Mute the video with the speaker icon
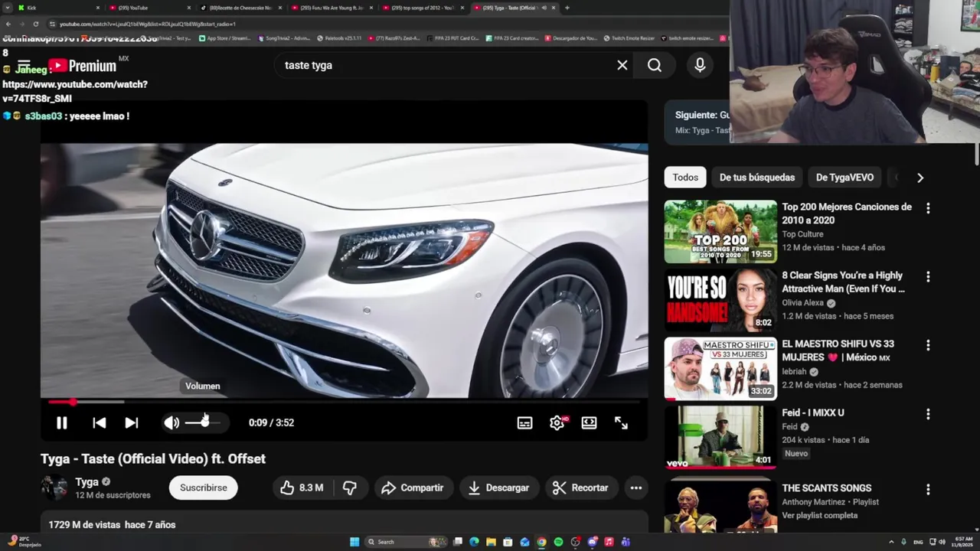The image size is (980, 551). click(171, 422)
